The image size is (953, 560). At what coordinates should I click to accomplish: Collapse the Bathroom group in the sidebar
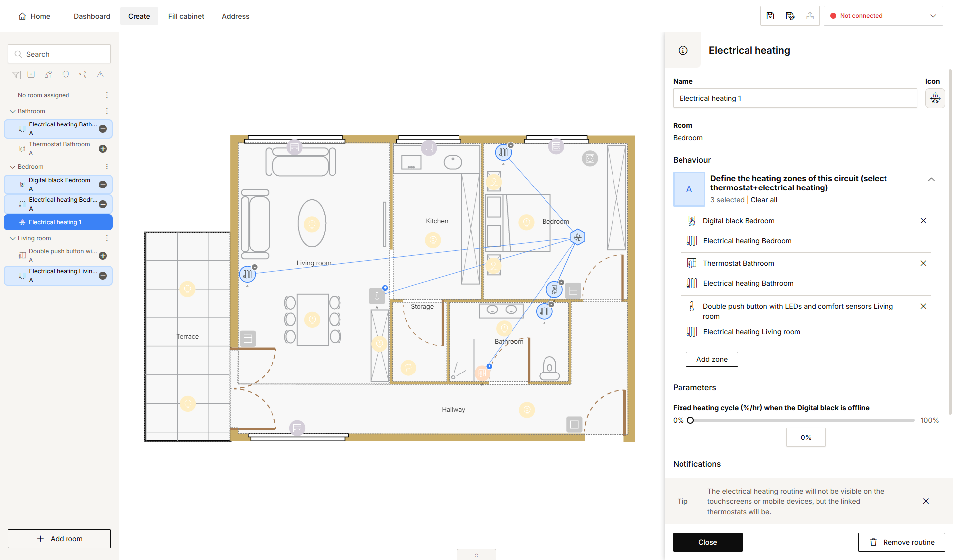pos(13,111)
